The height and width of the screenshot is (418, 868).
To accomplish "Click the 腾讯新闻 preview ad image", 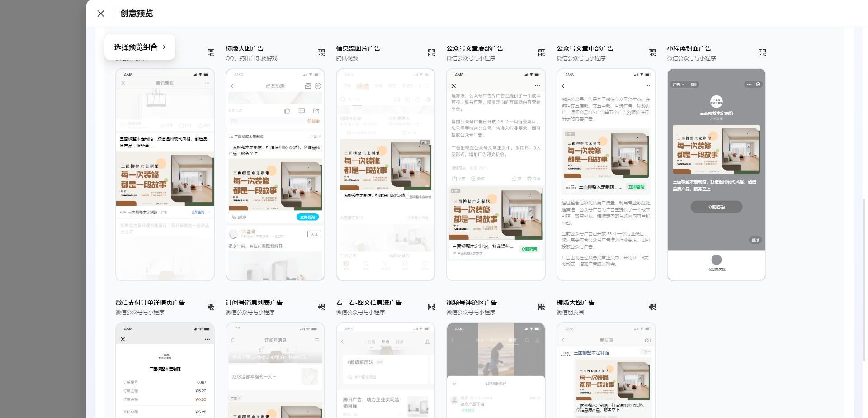I will pos(165,179).
